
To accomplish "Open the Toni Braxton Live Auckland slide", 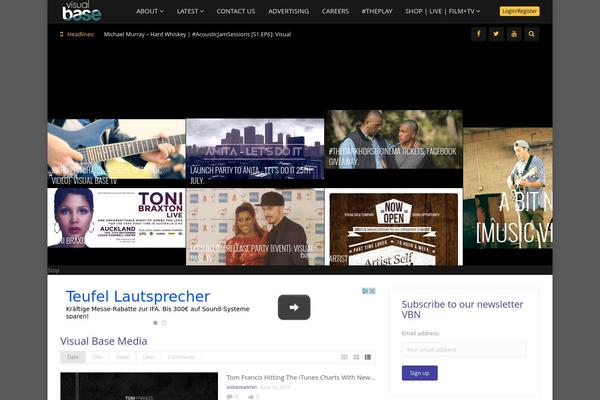I will coord(116,217).
